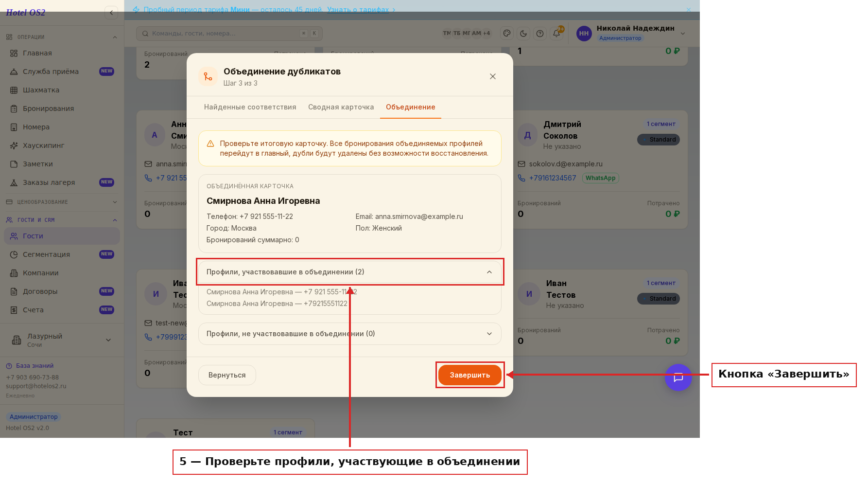868x486 pixels.
Task: Open notifications bell icon
Action: point(556,34)
